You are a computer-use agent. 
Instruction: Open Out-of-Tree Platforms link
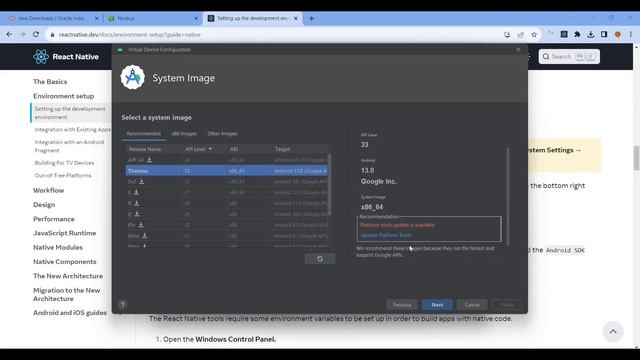[x=63, y=176]
